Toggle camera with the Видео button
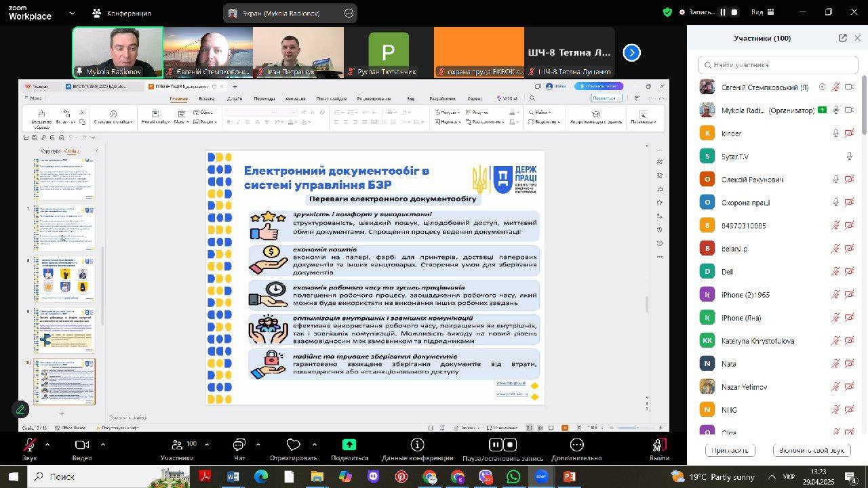This screenshot has width=868, height=488. pyautogui.click(x=82, y=449)
